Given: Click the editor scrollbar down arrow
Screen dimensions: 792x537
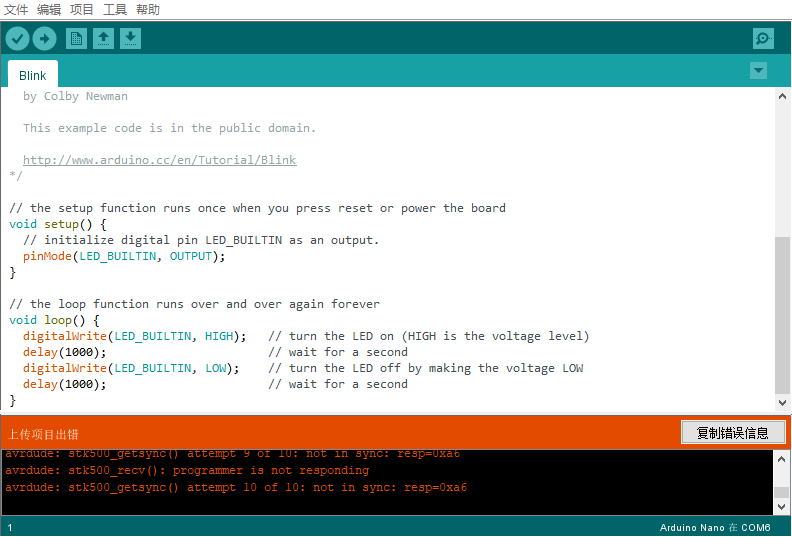Looking at the screenshot, I should [x=782, y=403].
